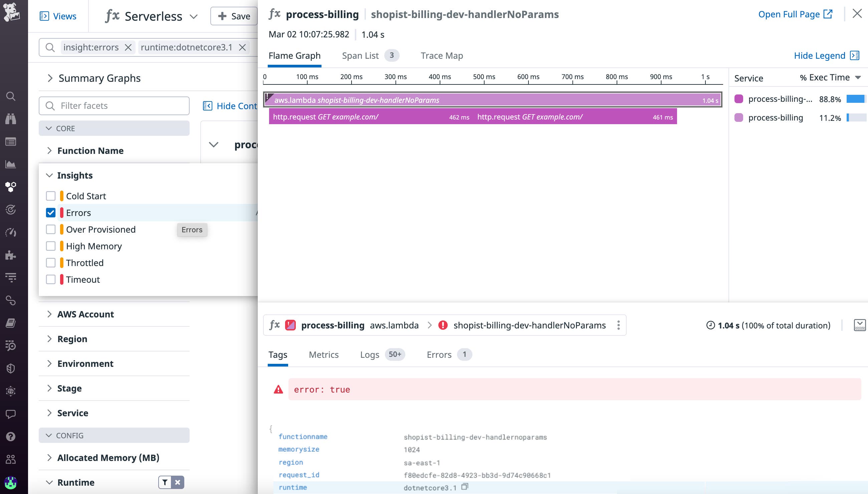Viewport: 868px width, 494px height.
Task: Click the three-dot menu next to shopist-billing-dev-handlerNoParams
Action: pyautogui.click(x=618, y=325)
